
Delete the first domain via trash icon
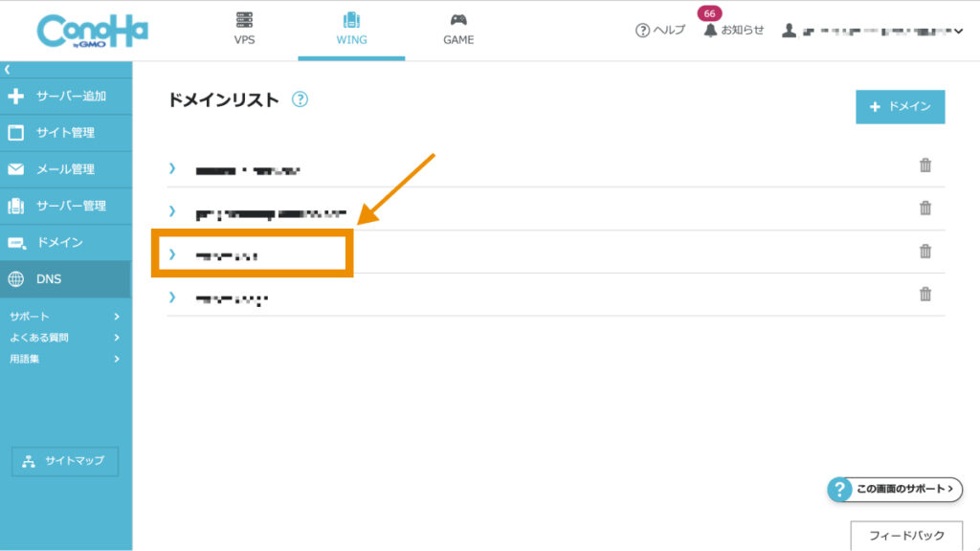[x=924, y=165]
